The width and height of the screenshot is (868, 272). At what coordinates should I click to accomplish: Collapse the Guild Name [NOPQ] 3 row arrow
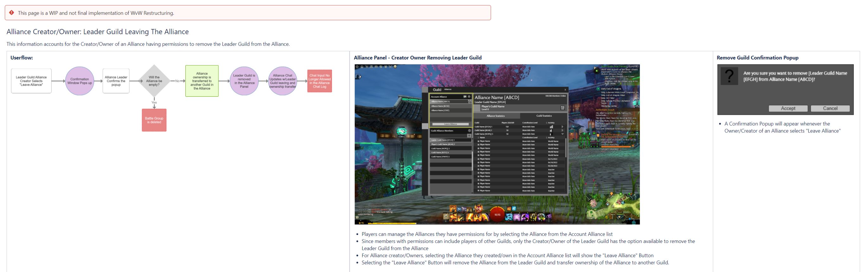[562, 134]
